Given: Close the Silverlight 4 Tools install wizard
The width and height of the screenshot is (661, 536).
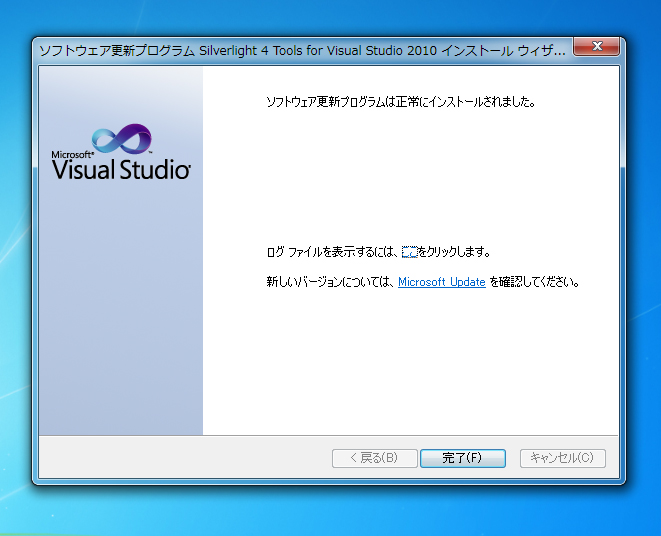Looking at the screenshot, I should pos(596,46).
